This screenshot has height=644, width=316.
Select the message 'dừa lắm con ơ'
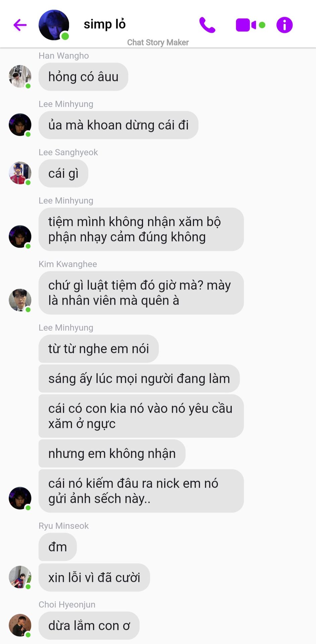coord(89,626)
